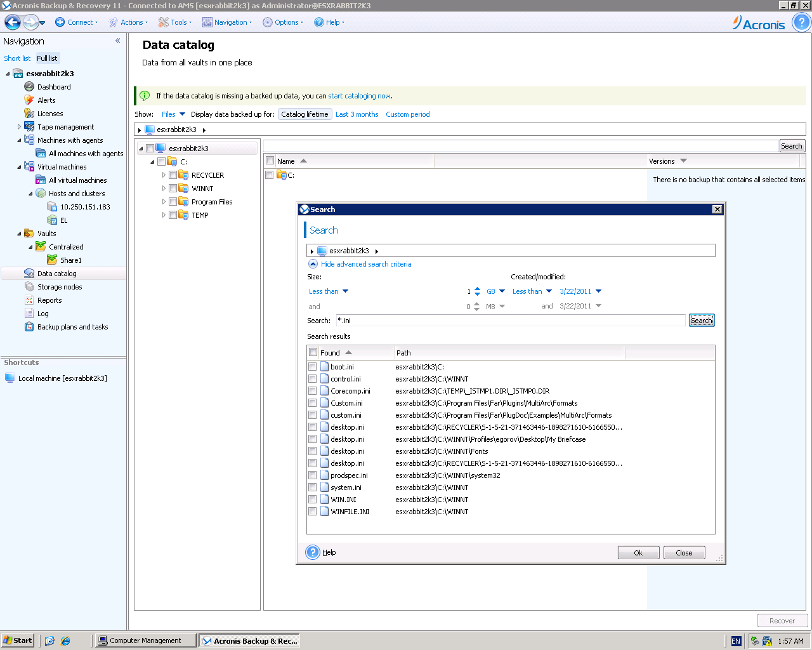The width and height of the screenshot is (812, 650).
Task: Click the Internet Explorer quick launch icon
Action: click(x=65, y=641)
